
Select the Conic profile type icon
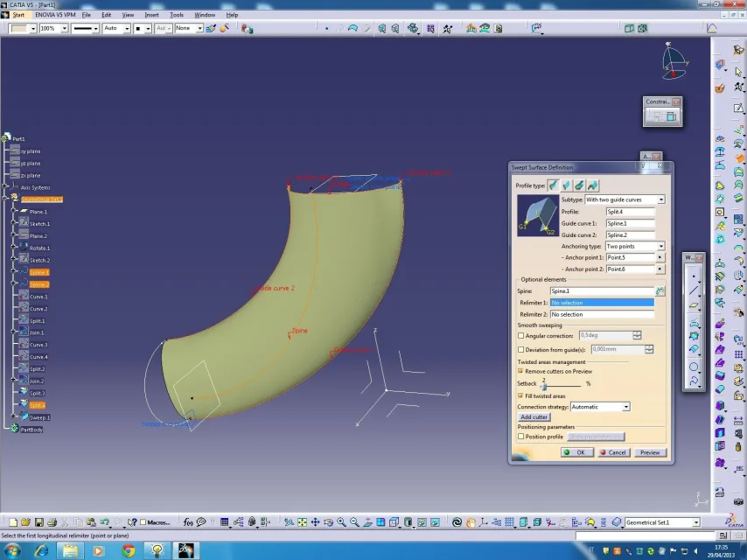(592, 185)
